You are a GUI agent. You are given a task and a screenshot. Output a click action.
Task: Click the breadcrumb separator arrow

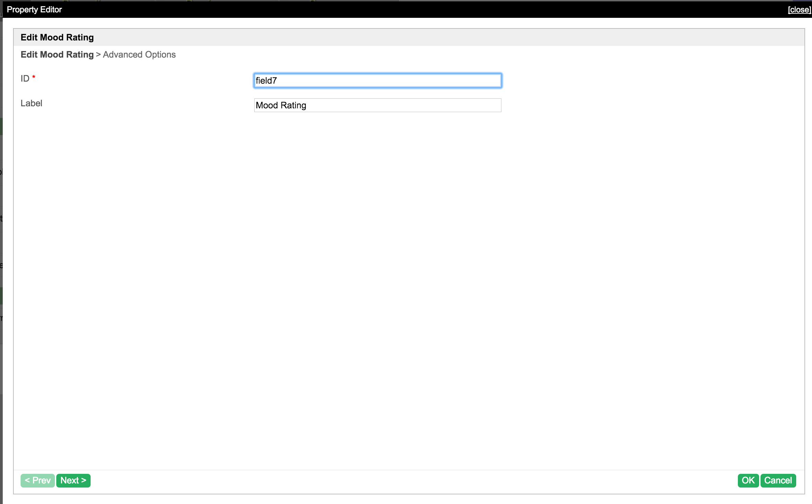[x=98, y=55]
